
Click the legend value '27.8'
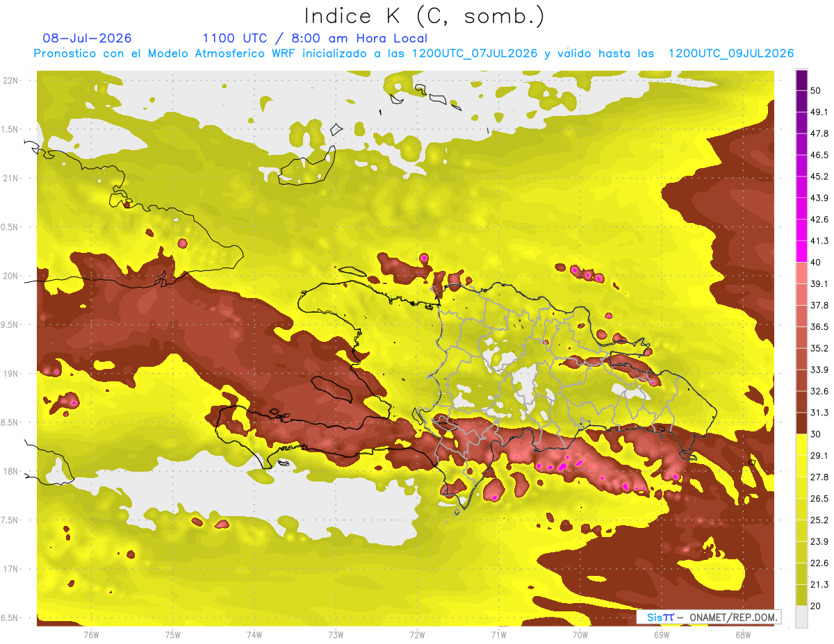click(819, 477)
